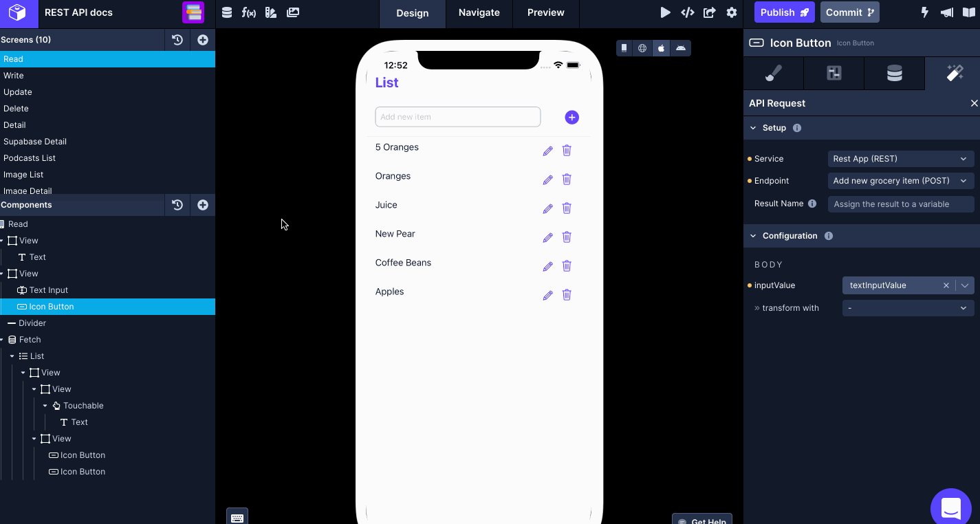Collapse the Touchable tree node

pyautogui.click(x=45, y=406)
